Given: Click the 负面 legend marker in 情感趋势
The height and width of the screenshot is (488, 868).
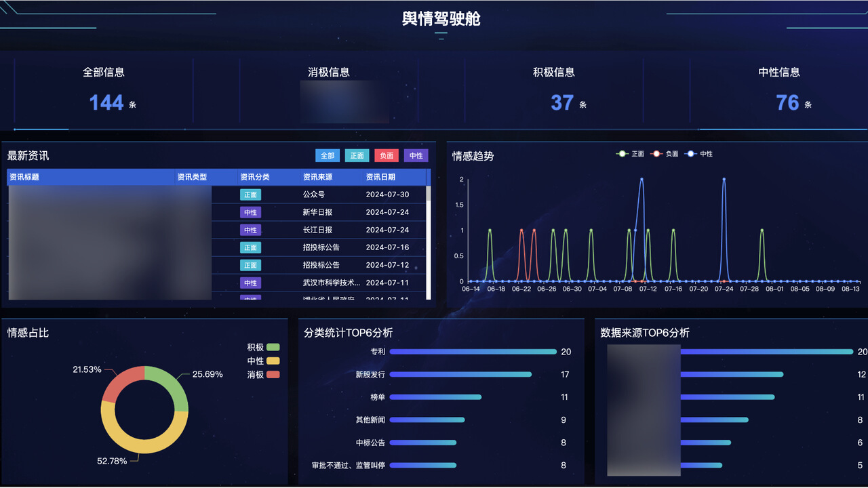Looking at the screenshot, I should [x=656, y=154].
